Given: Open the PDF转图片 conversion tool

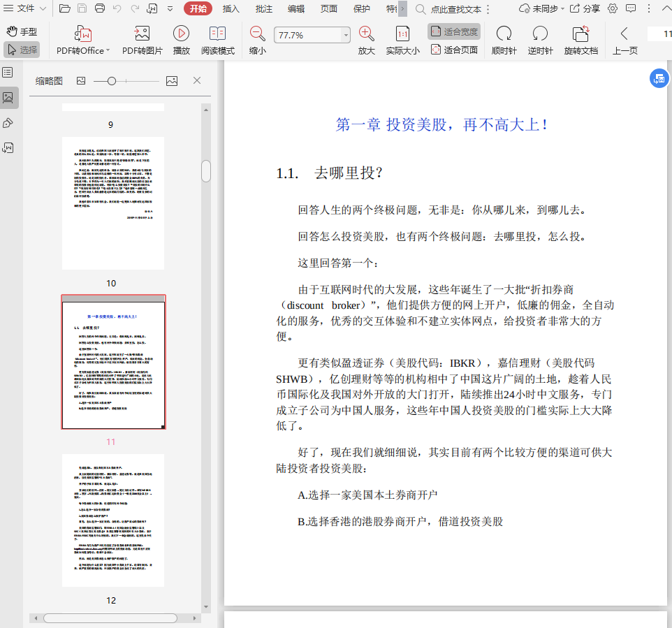Looking at the screenshot, I should (142, 34).
